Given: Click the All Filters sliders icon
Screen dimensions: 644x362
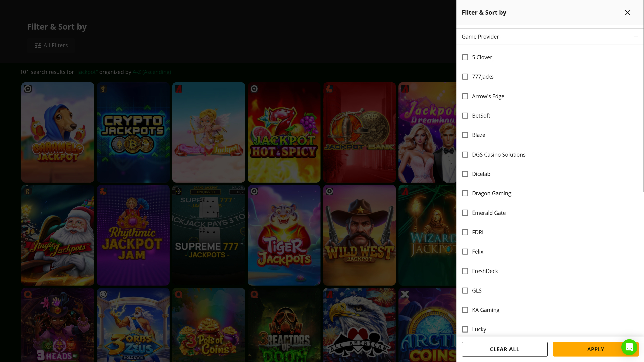Looking at the screenshot, I should click(x=38, y=45).
